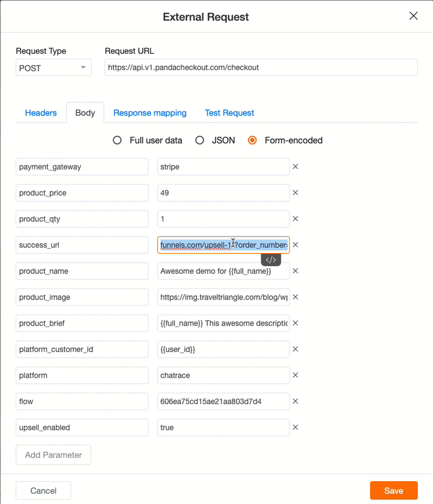Cancel the external request dialog
The width and height of the screenshot is (433, 504).
pyautogui.click(x=43, y=490)
